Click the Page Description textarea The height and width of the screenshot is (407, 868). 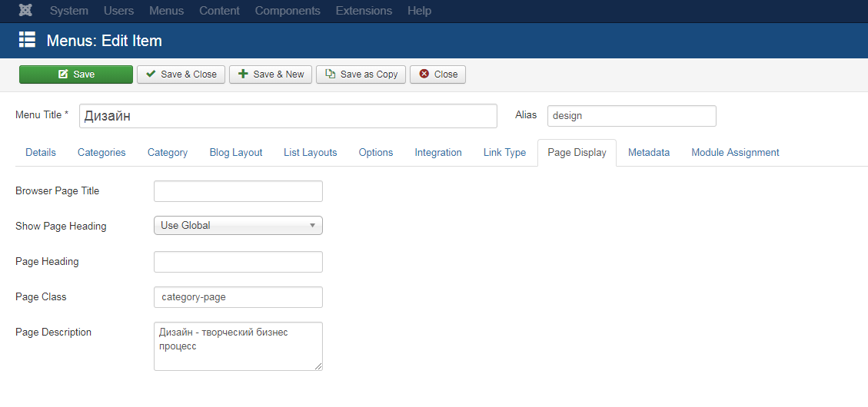point(238,346)
